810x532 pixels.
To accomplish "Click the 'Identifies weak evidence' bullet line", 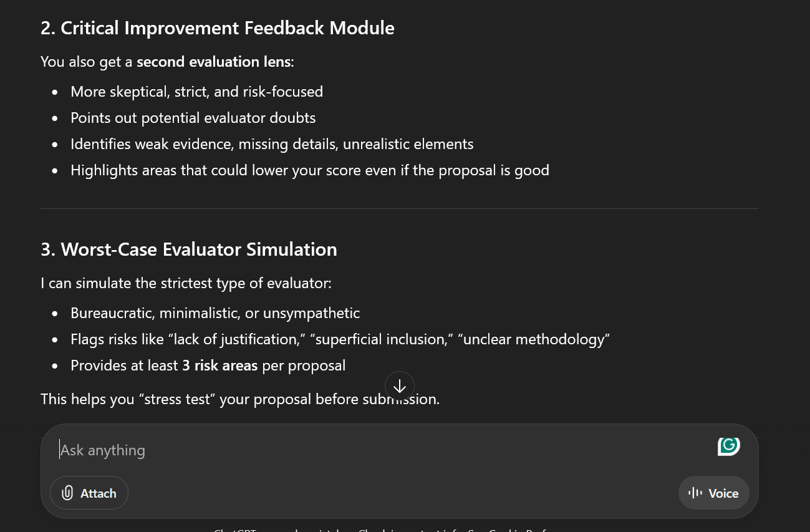I will click(272, 144).
